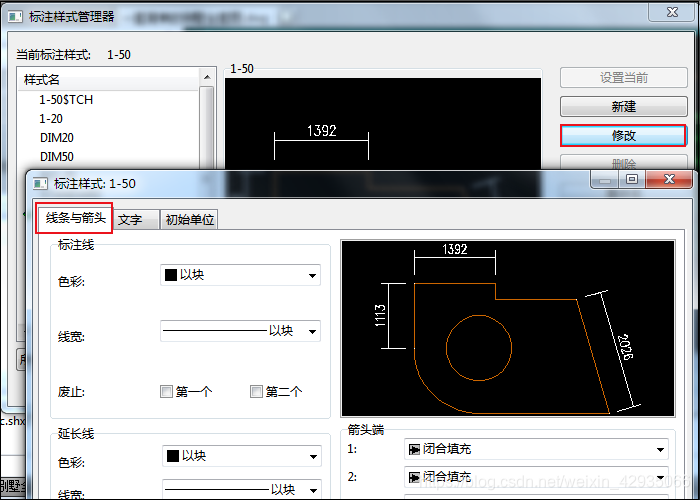Viewport: 700px width, 500px height.
Task: Select style DIM50 in the list
Action: tap(57, 157)
